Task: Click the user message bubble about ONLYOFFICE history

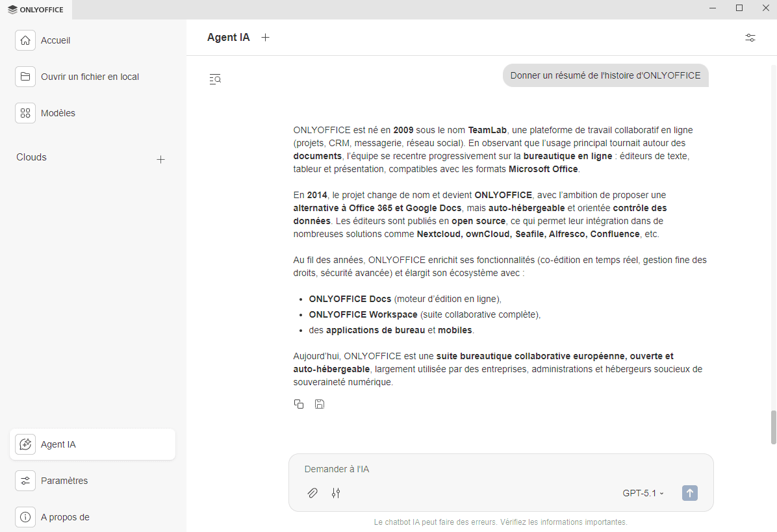Action: [x=605, y=75]
